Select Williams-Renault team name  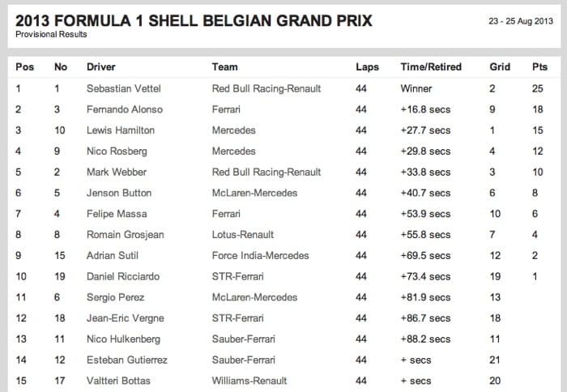[x=249, y=381]
